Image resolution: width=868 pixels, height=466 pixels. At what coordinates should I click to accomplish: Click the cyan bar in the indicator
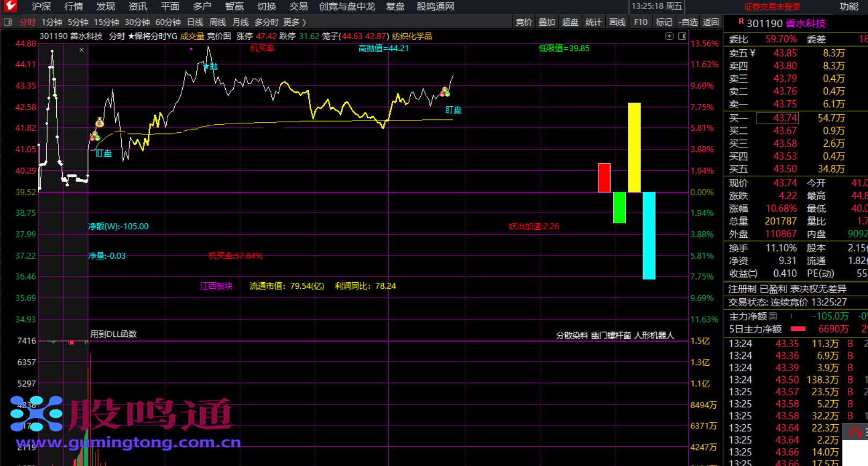coord(649,236)
